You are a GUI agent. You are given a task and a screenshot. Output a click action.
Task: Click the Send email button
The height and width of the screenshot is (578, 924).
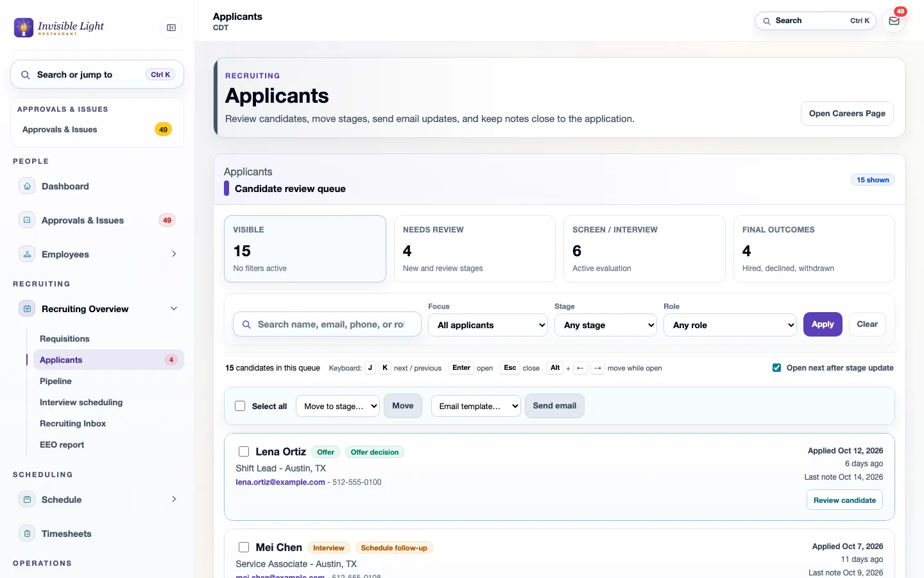pyautogui.click(x=554, y=406)
